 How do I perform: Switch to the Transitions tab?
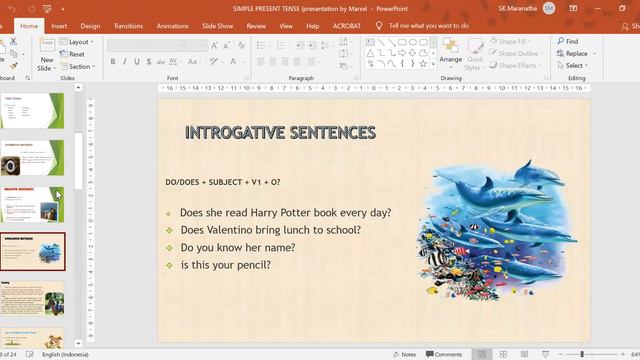tap(128, 26)
